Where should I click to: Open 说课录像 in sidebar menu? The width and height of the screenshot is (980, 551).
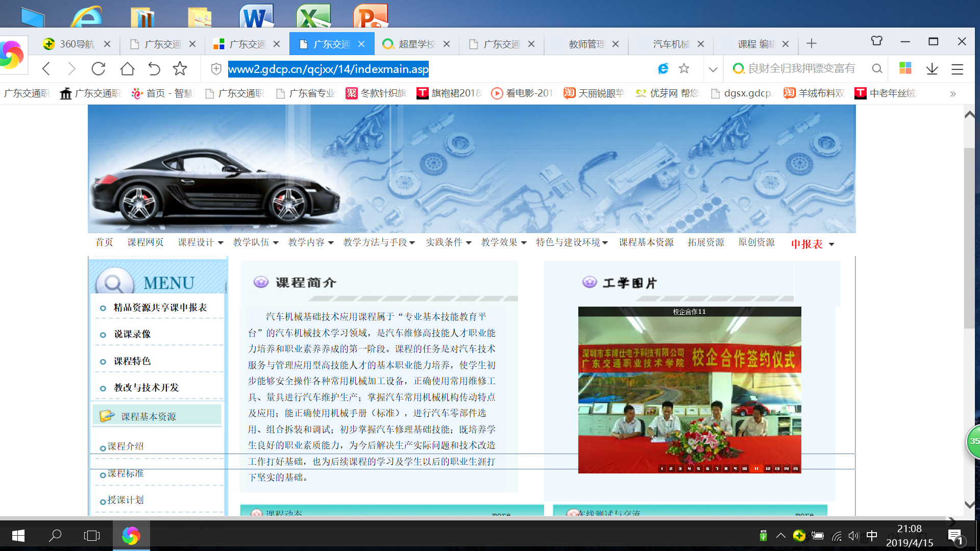[132, 334]
